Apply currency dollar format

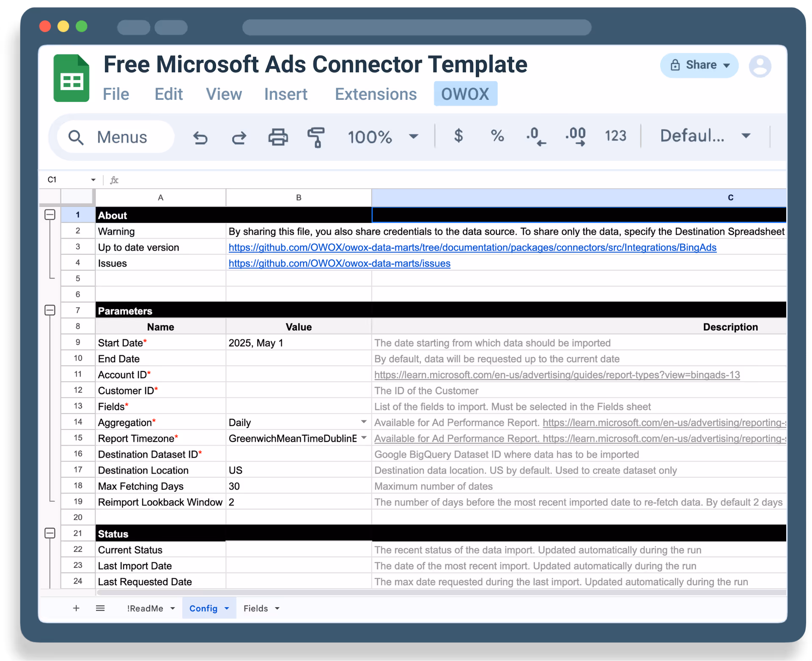coord(458,136)
